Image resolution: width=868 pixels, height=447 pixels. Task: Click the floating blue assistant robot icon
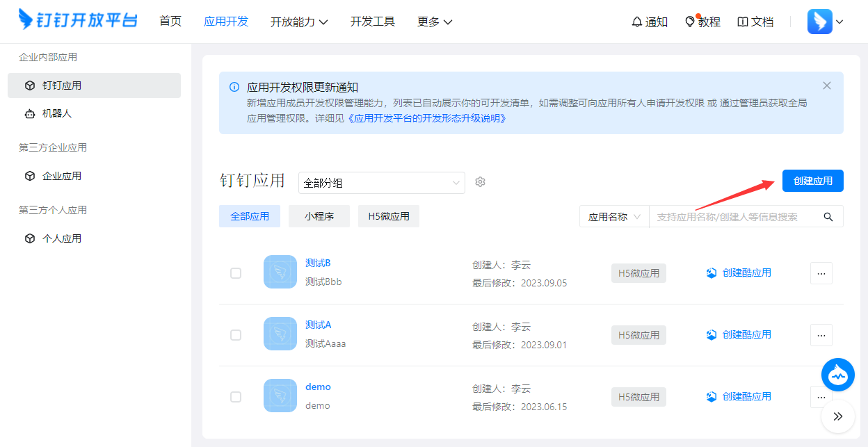[837, 375]
